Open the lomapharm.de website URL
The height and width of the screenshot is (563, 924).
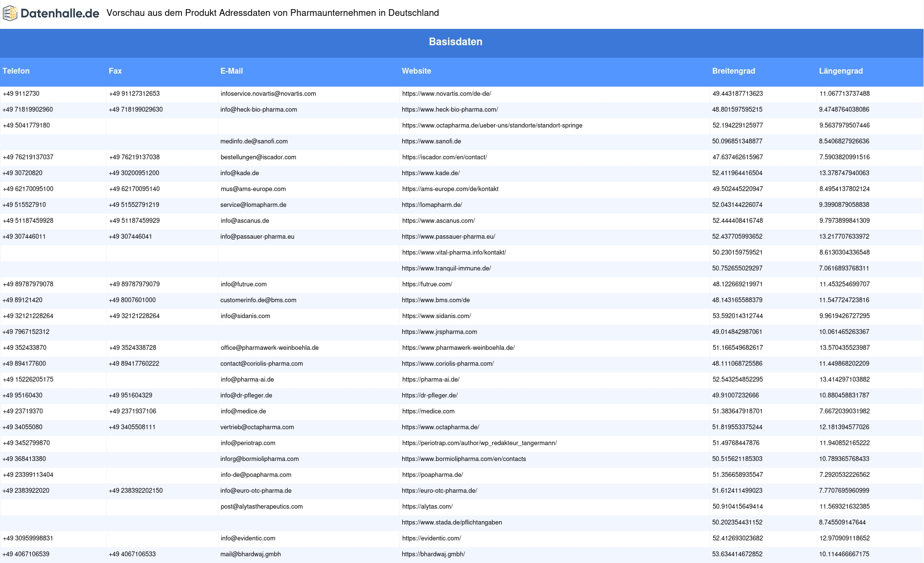click(432, 205)
